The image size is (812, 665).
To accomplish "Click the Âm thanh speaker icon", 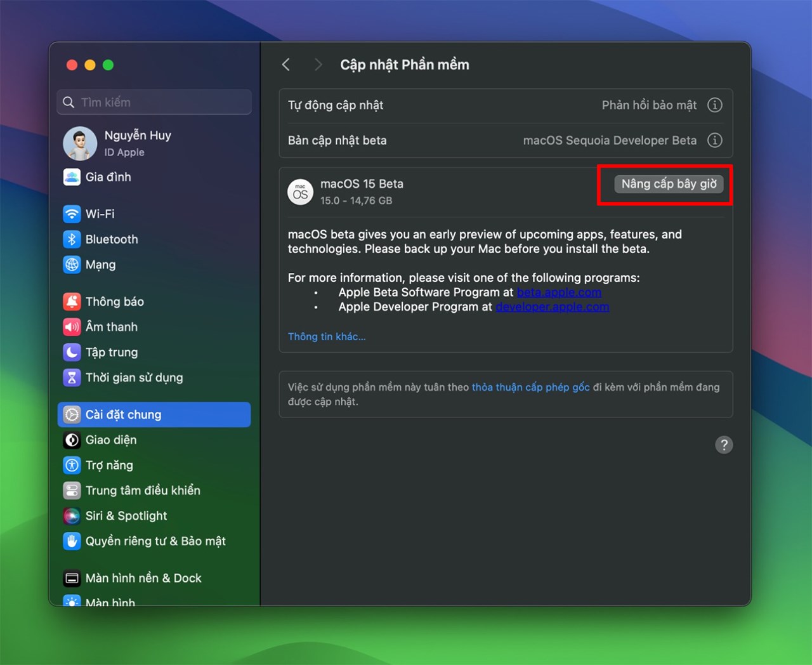I will coord(72,327).
